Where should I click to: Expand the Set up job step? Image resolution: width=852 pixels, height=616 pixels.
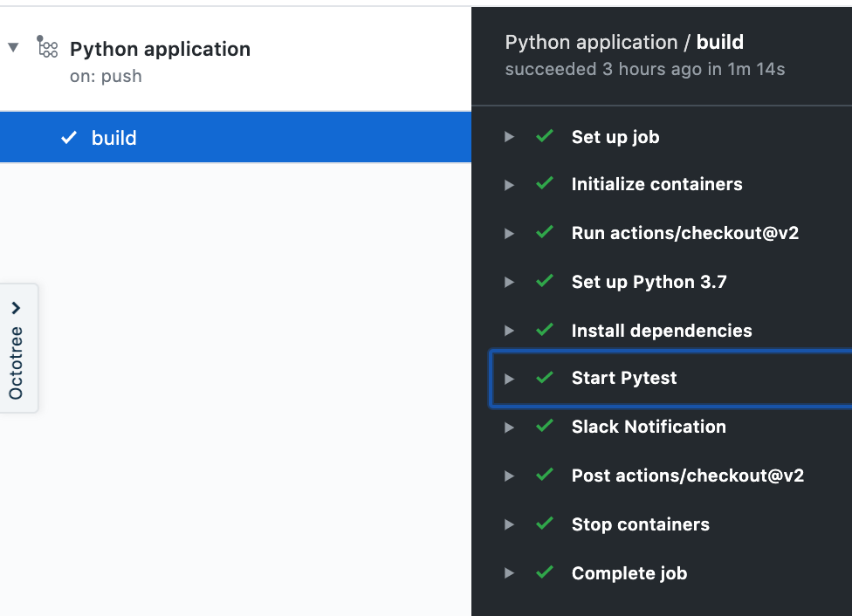click(x=510, y=137)
